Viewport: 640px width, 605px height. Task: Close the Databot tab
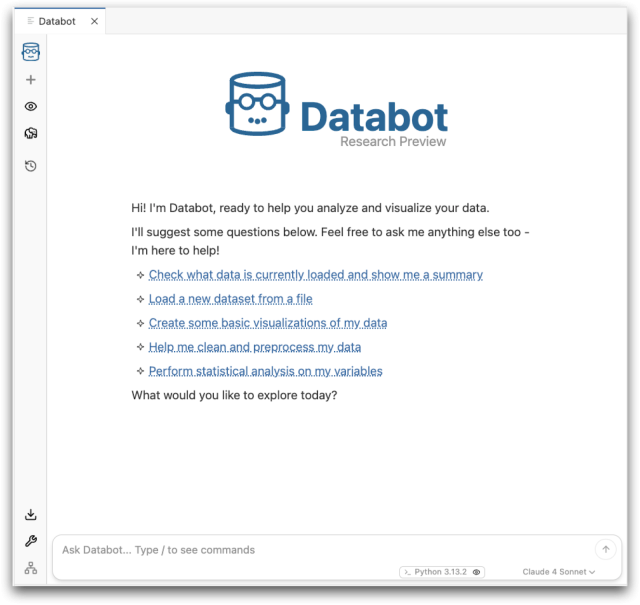(x=94, y=21)
